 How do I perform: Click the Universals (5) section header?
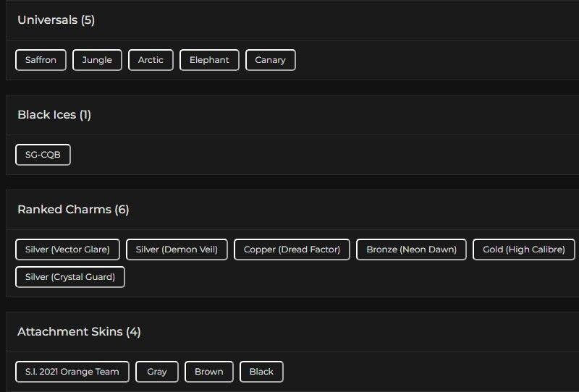pos(56,20)
